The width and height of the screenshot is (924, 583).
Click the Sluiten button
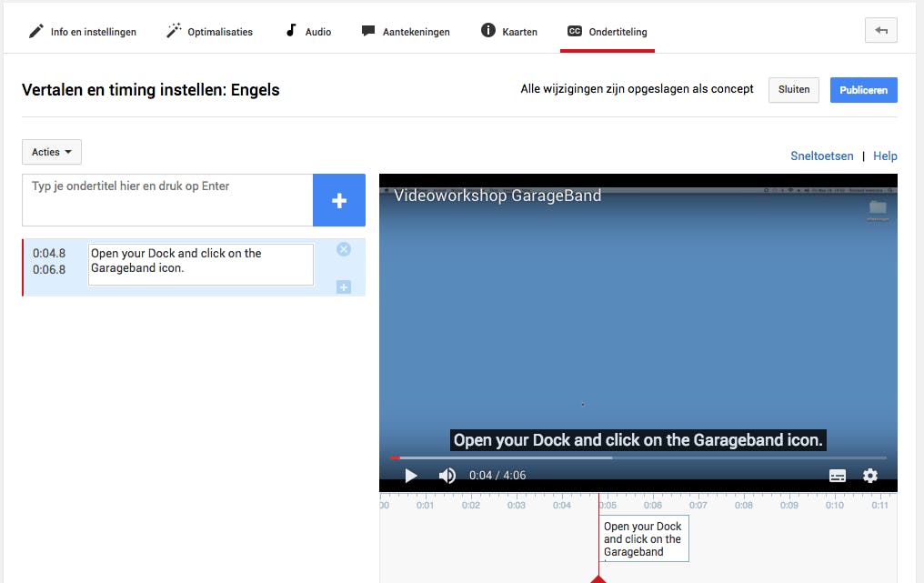(794, 90)
